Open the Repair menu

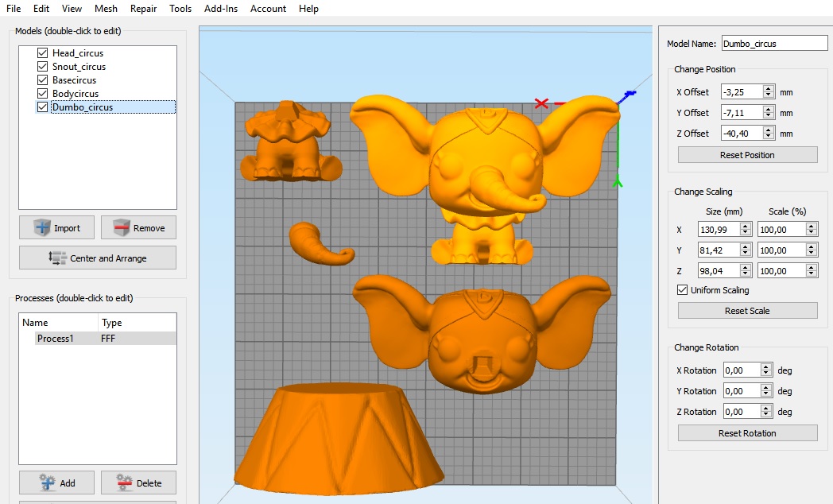(x=143, y=9)
